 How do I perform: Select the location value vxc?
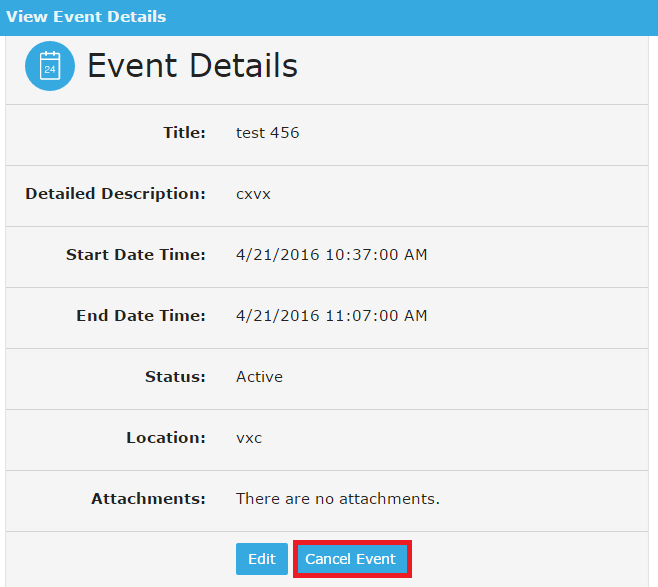point(249,438)
